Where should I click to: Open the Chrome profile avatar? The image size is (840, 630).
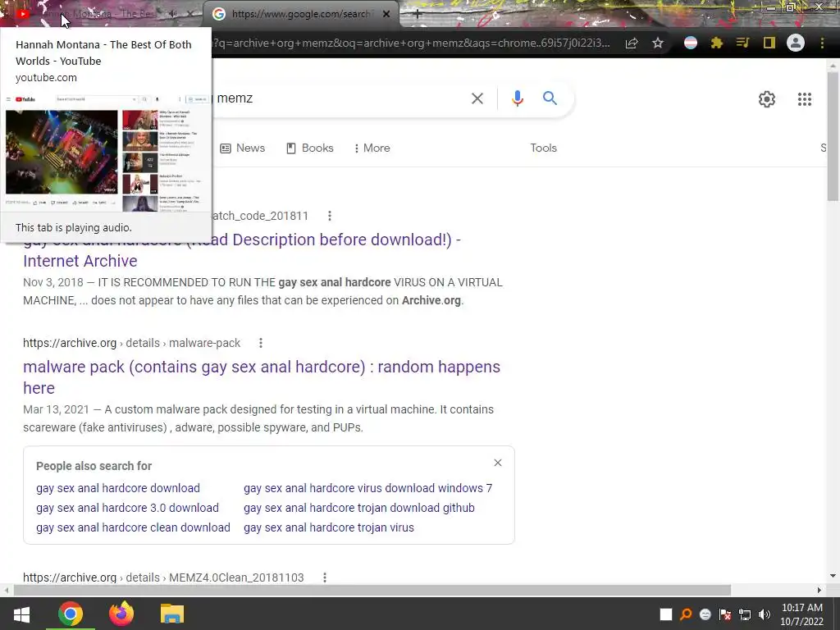(796, 43)
